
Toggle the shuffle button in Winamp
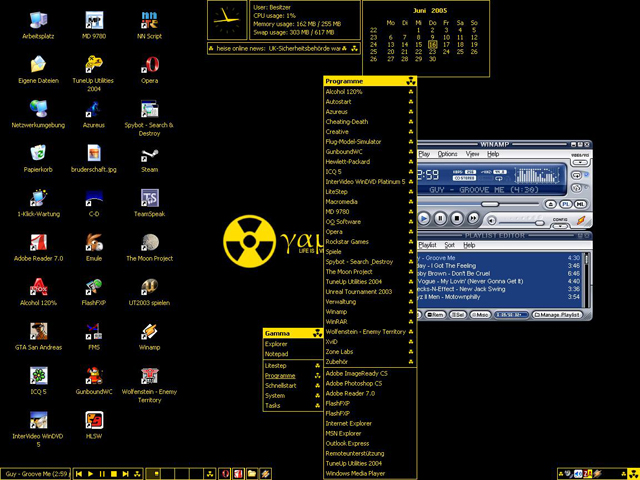(576, 188)
